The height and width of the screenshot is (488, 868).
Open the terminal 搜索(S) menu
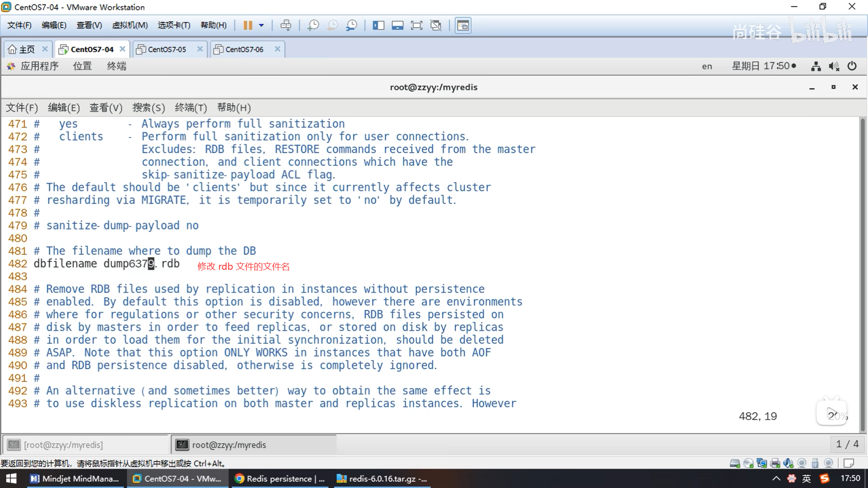[148, 108]
